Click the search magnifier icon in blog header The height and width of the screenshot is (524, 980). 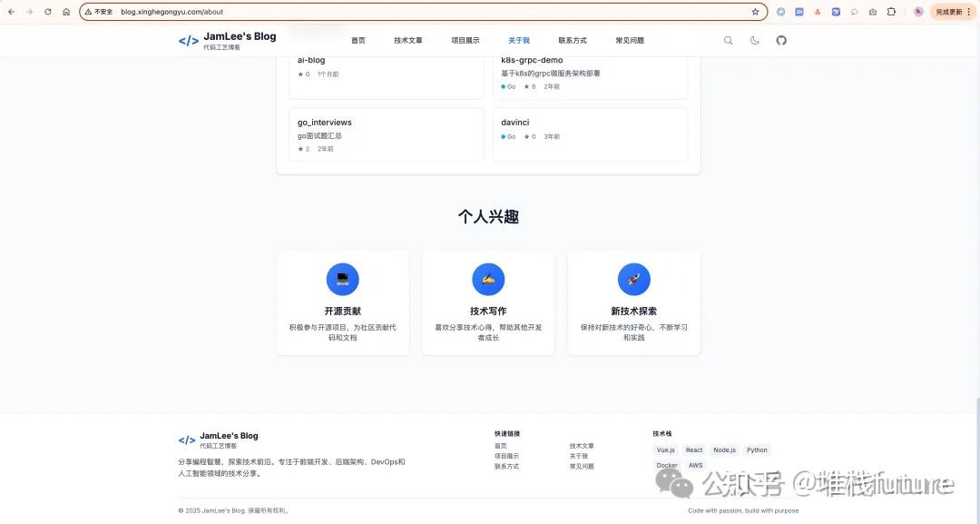[728, 41]
